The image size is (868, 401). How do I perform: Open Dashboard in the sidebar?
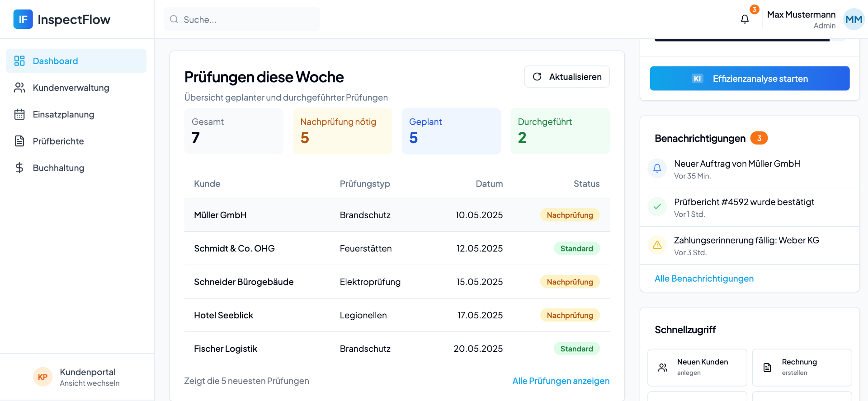(76, 61)
